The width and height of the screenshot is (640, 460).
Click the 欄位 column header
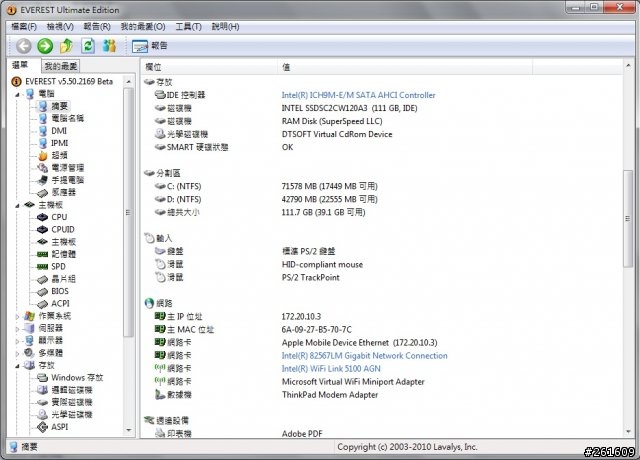209,67
